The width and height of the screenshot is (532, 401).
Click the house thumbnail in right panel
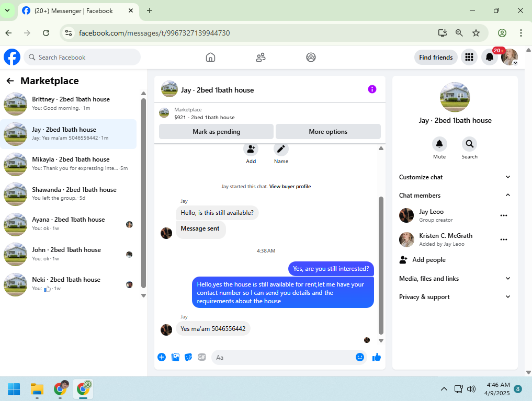tap(455, 97)
